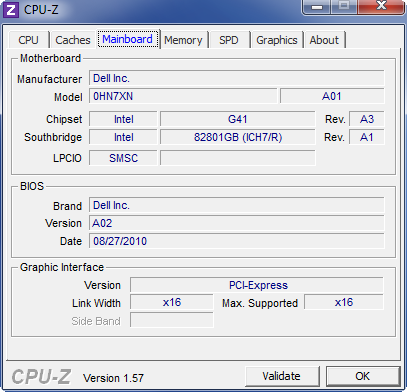Click the Max. Supported value x16
The image size is (407, 392).
(344, 303)
